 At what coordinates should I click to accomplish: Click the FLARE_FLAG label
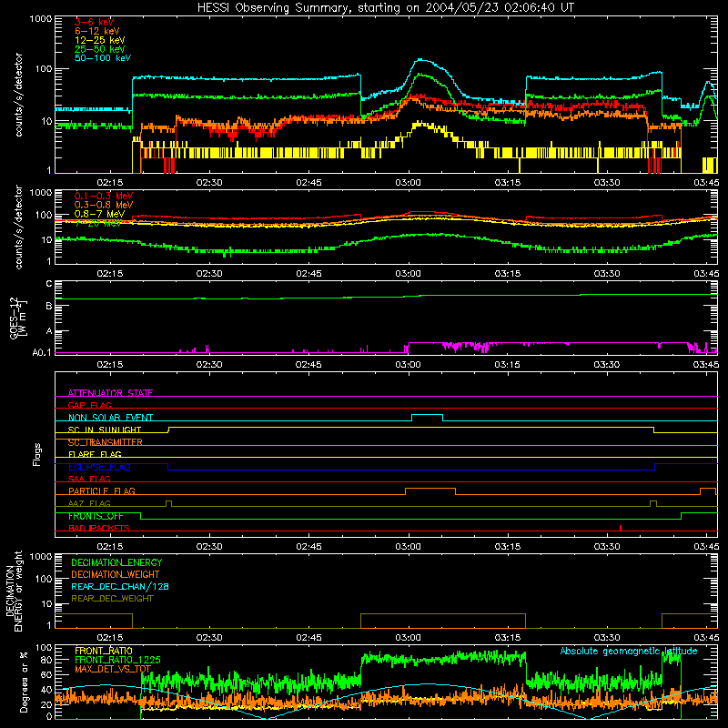pos(95,454)
